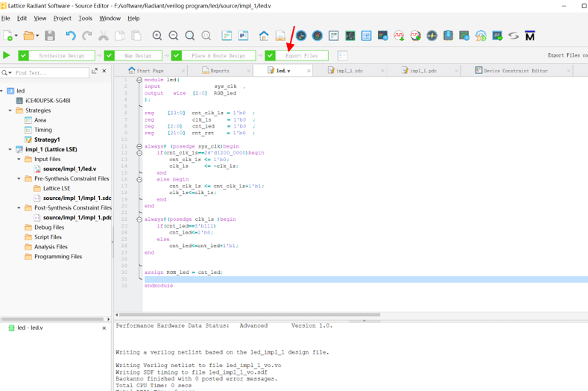
Task: Open the Reports toolbar icon
Action: click(x=280, y=36)
